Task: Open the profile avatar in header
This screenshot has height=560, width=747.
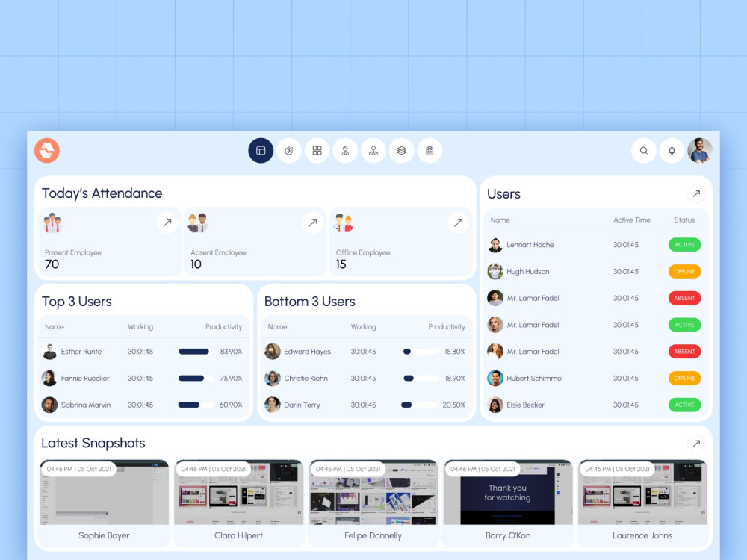Action: [x=700, y=151]
